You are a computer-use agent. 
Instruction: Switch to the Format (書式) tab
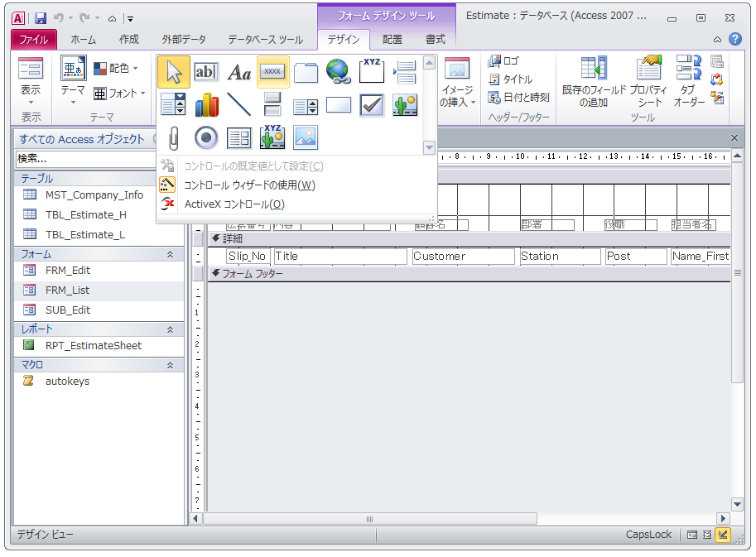click(x=436, y=40)
